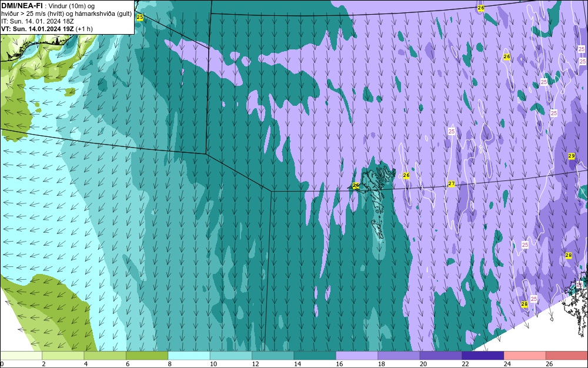Click the legend scale label "6"

click(128, 364)
